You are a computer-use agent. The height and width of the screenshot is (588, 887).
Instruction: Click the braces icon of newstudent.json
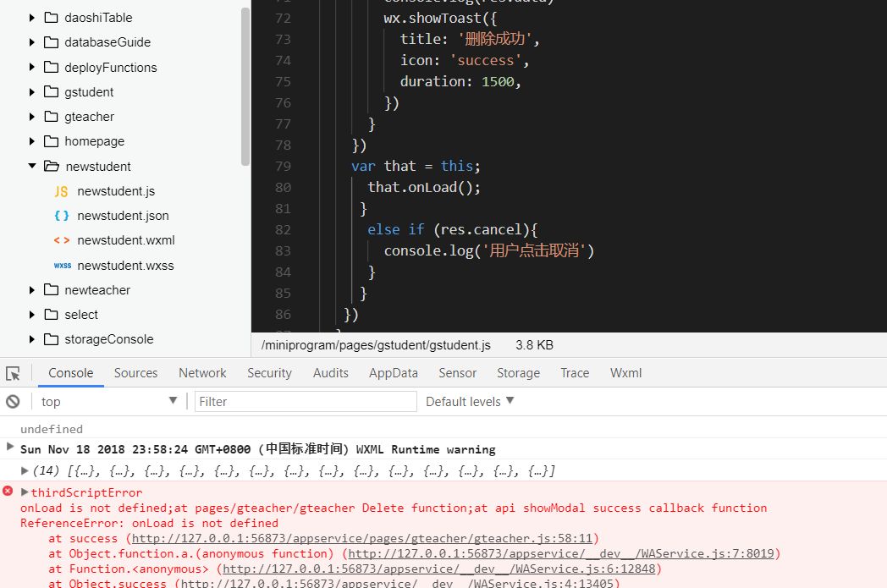[61, 216]
